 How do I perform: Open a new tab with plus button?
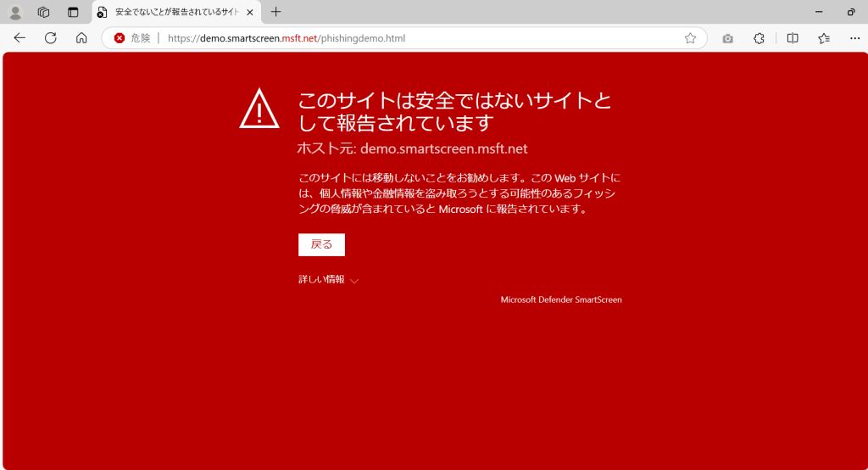275,12
